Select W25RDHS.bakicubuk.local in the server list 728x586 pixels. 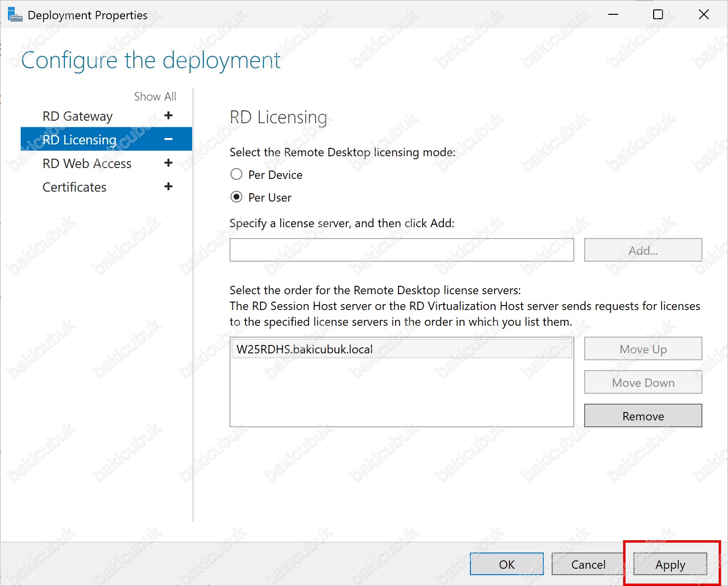coord(304,349)
